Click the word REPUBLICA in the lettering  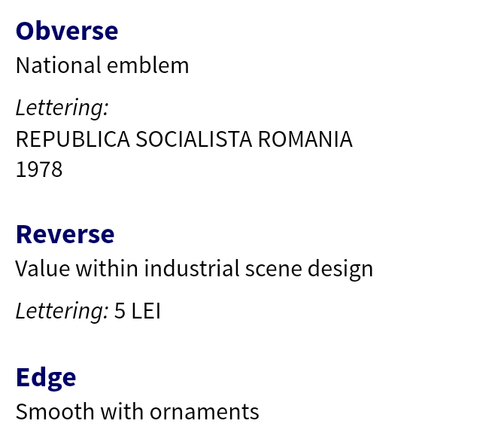(x=73, y=139)
